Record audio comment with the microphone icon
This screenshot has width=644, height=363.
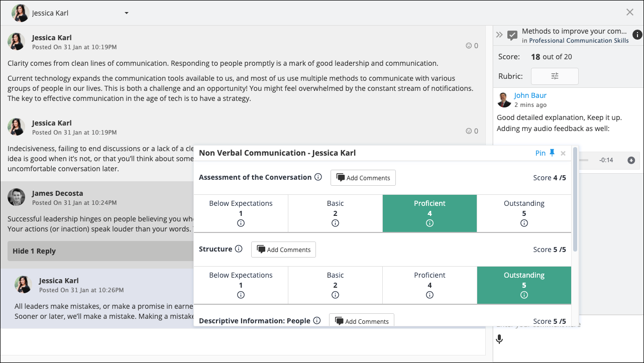tap(499, 339)
